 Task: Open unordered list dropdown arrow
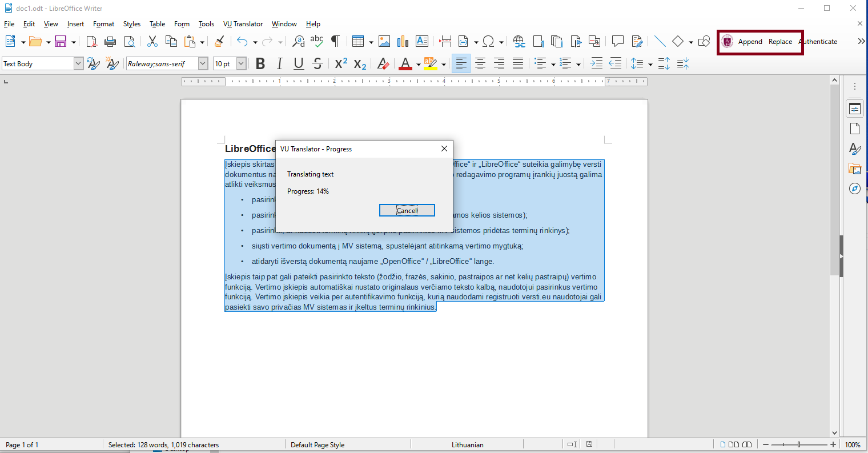tap(553, 65)
